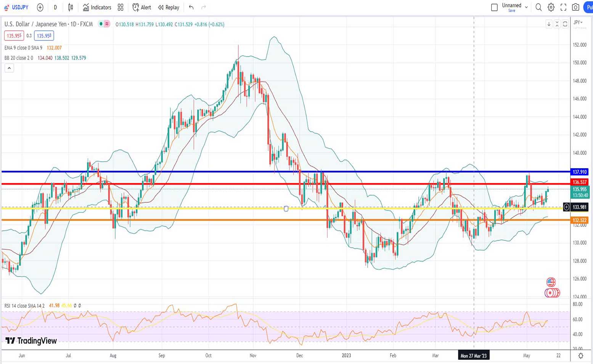
Task: Toggle the green market status indicator
Action: [101, 24]
